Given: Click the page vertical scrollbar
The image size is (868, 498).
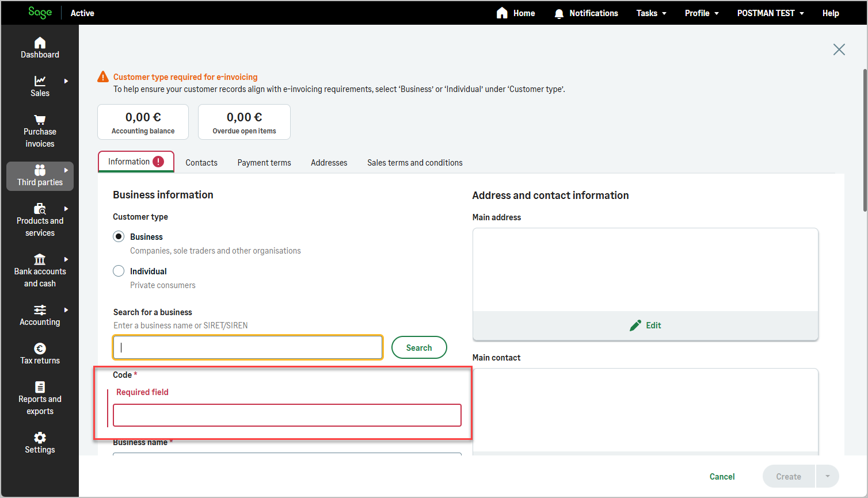Looking at the screenshot, I should point(865,140).
